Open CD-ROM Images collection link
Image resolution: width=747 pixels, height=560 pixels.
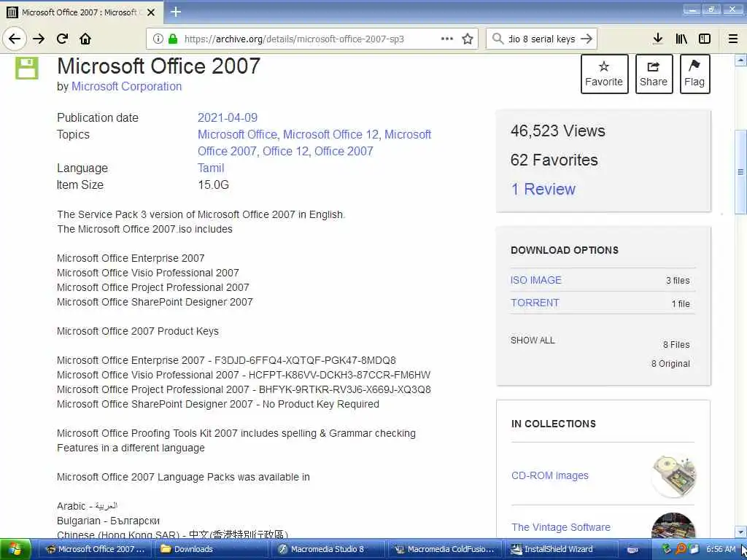coord(550,475)
